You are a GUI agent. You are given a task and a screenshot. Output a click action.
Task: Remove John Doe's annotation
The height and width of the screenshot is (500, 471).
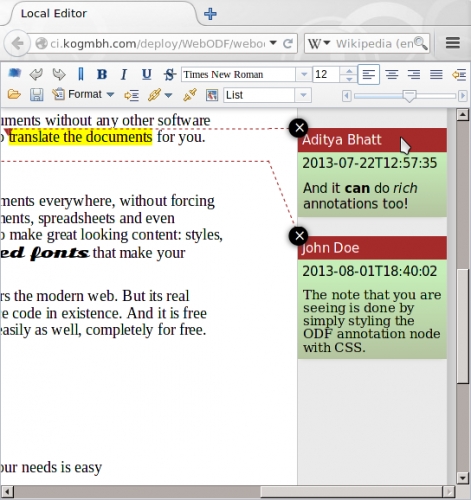click(x=299, y=236)
